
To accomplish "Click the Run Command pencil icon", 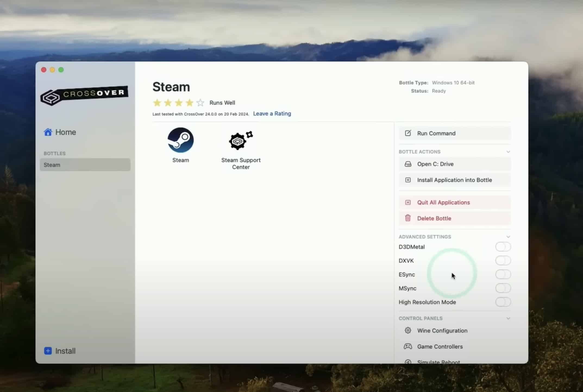I will pos(408,133).
